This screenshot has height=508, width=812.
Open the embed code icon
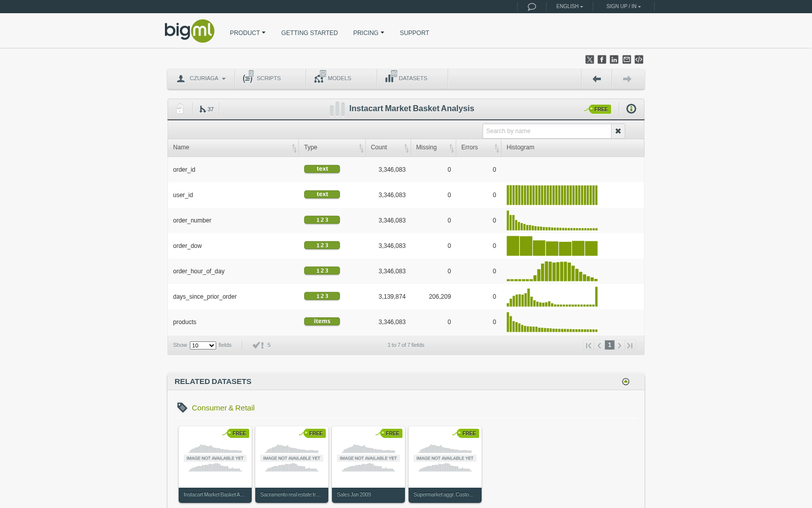[x=639, y=59]
